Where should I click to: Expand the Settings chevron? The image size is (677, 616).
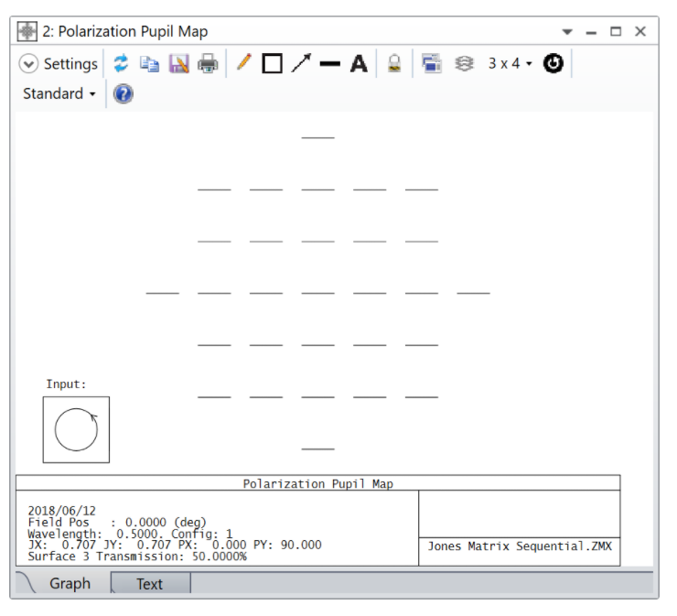pos(28,63)
